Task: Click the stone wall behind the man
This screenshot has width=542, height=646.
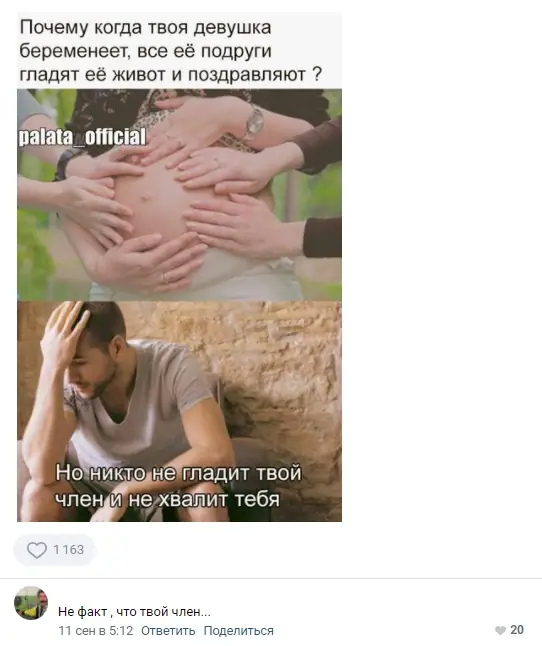Action: point(280,371)
